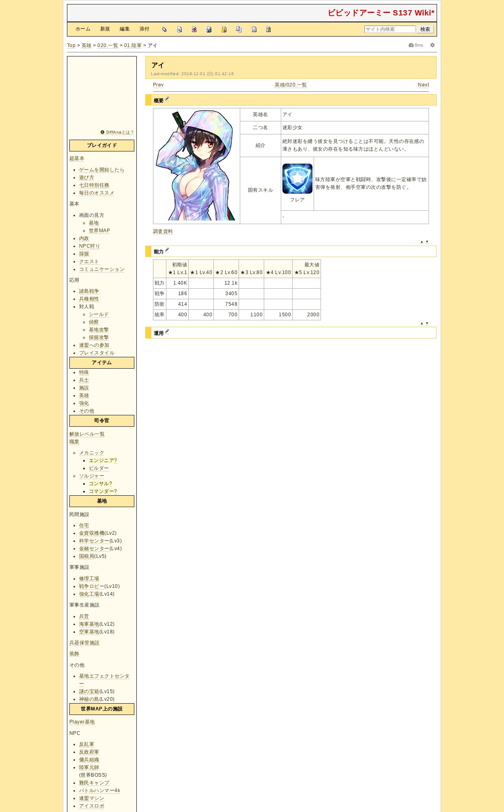Viewport: 504px width, 812px height.
Task: Click the 迷彩少女 nickname cell
Action: pyautogui.click(x=355, y=127)
